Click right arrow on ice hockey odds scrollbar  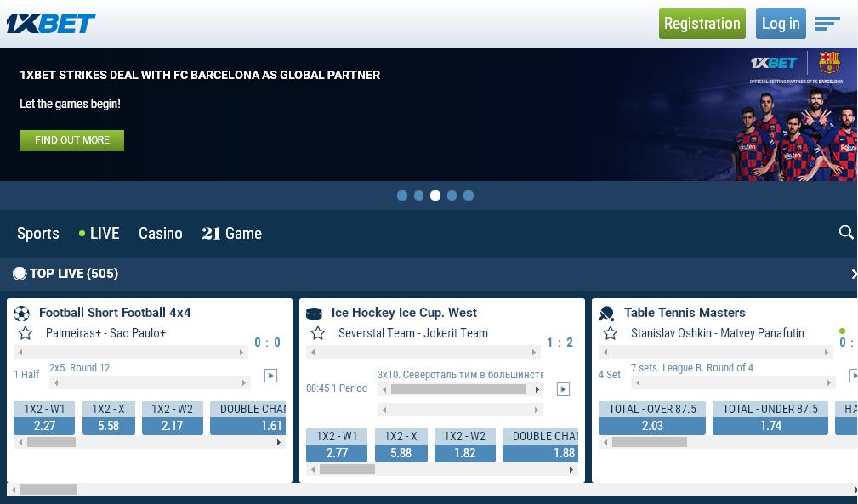pos(571,469)
